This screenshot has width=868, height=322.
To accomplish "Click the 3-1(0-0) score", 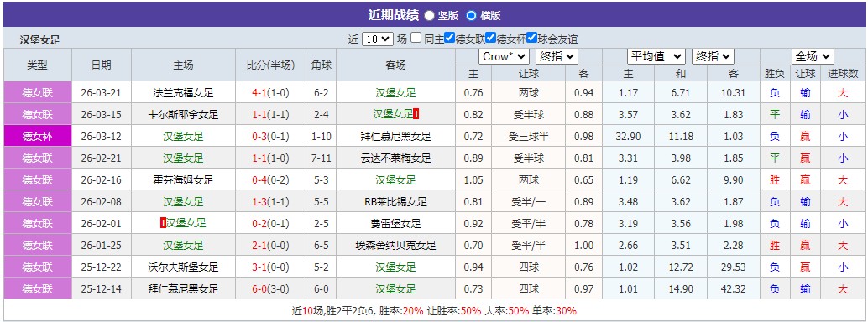I will 270,267.
